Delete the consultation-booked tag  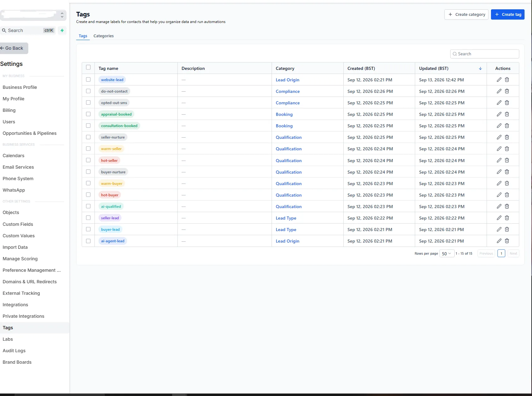pos(507,126)
